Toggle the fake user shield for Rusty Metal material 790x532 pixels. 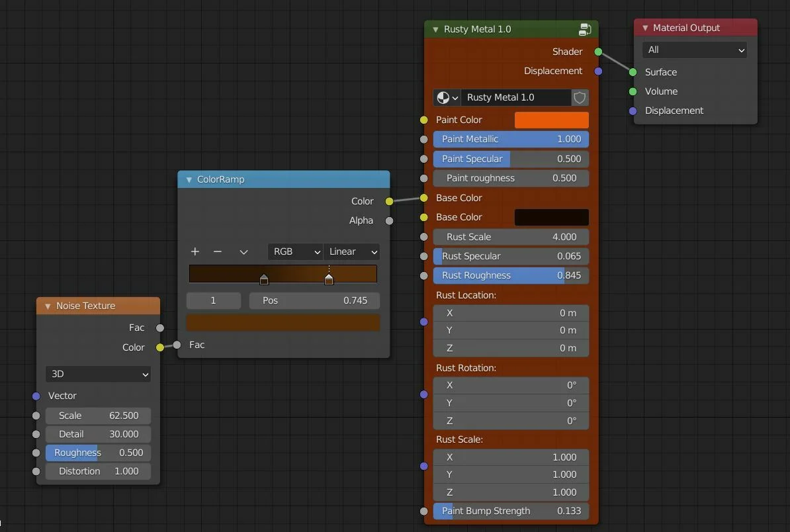click(579, 97)
